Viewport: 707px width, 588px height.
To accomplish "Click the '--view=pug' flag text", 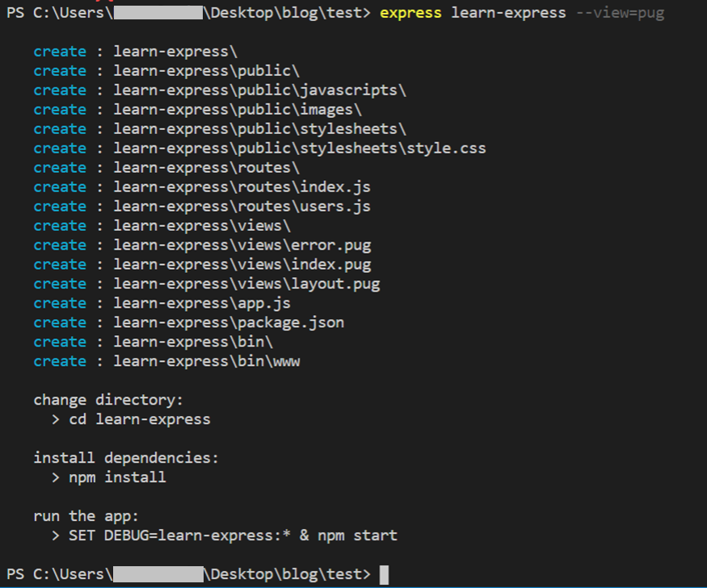I will pos(620,13).
